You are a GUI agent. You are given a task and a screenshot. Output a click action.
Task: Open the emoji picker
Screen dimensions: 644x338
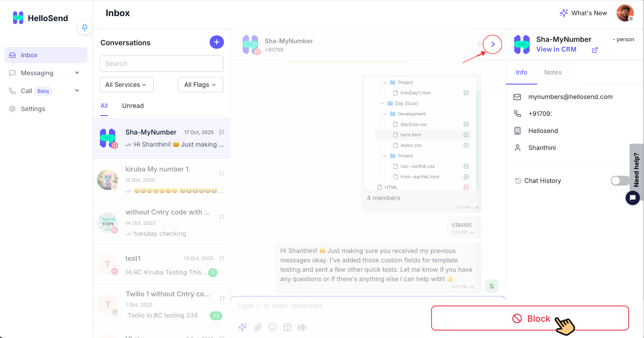point(272,327)
